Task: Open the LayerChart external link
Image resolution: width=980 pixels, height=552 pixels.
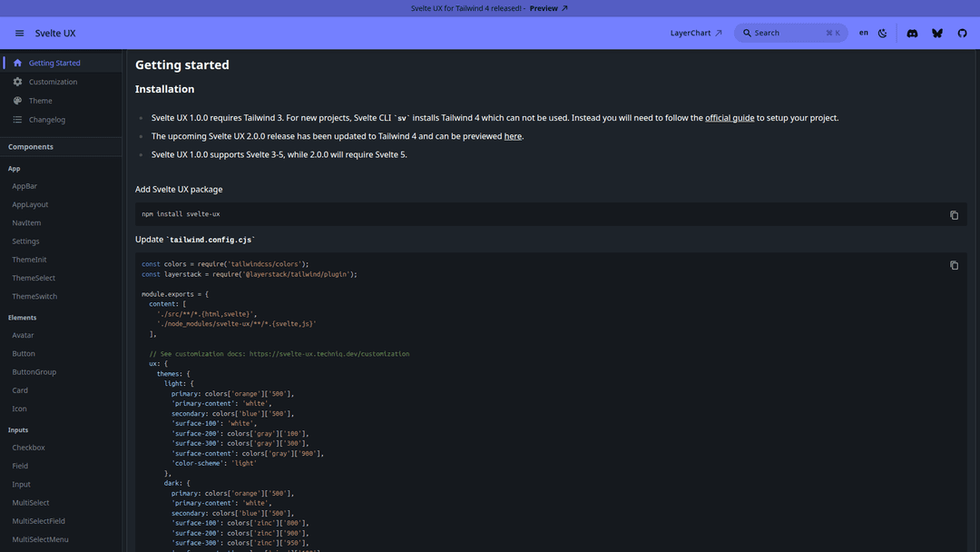Action: point(696,34)
